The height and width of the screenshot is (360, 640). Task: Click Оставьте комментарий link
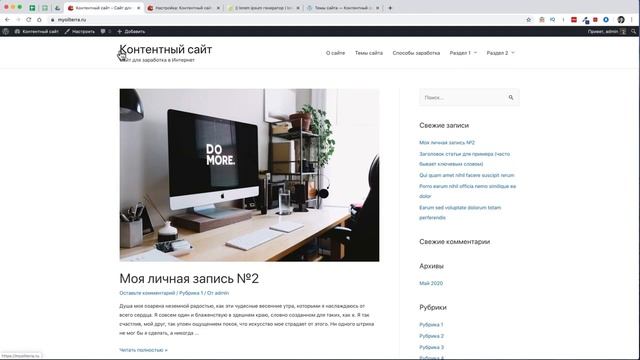tap(147, 293)
